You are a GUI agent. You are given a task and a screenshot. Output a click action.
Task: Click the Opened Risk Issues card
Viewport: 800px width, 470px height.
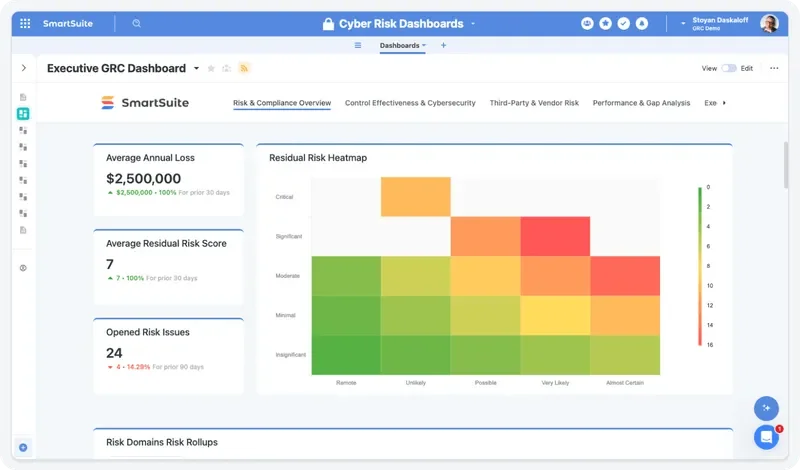click(168, 356)
